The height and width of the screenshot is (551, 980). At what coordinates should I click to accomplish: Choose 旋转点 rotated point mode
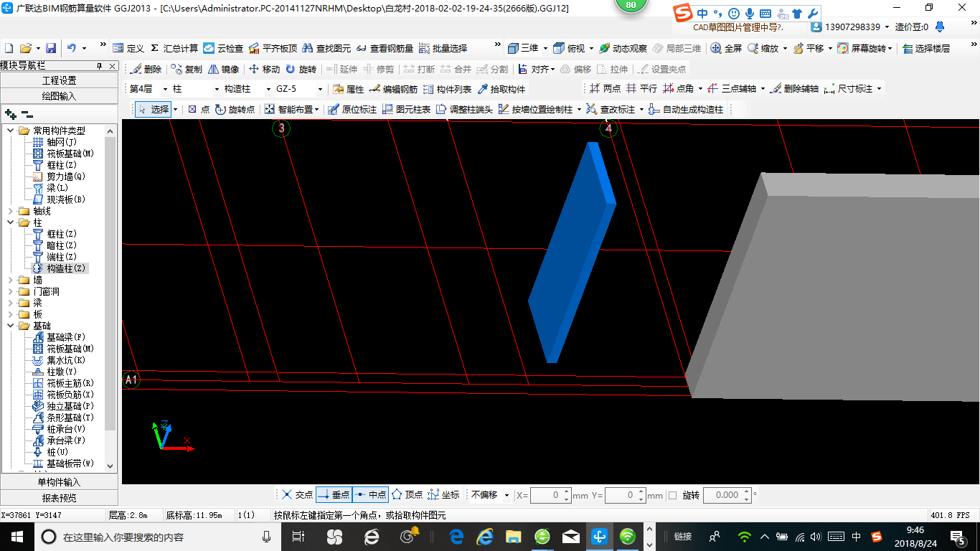[234, 110]
